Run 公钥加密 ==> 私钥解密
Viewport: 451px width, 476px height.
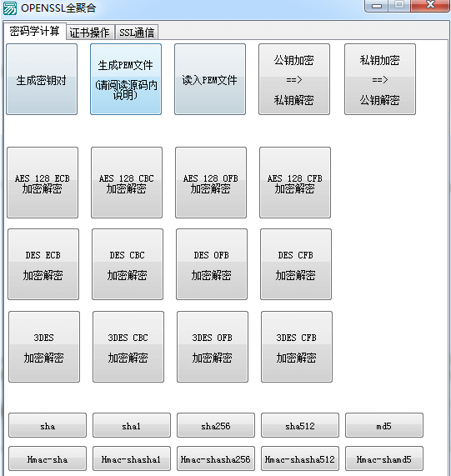tap(294, 79)
